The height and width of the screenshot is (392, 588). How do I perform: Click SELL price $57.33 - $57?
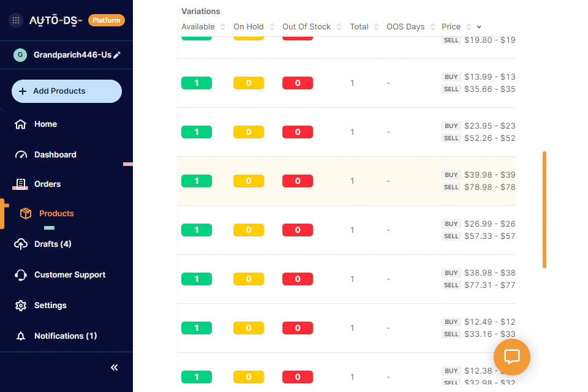490,236
